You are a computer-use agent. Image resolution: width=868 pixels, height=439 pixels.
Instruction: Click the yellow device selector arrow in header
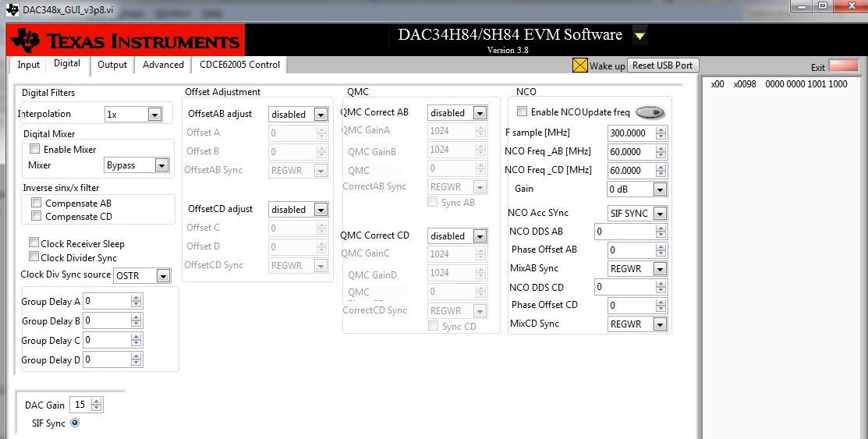[x=639, y=37]
